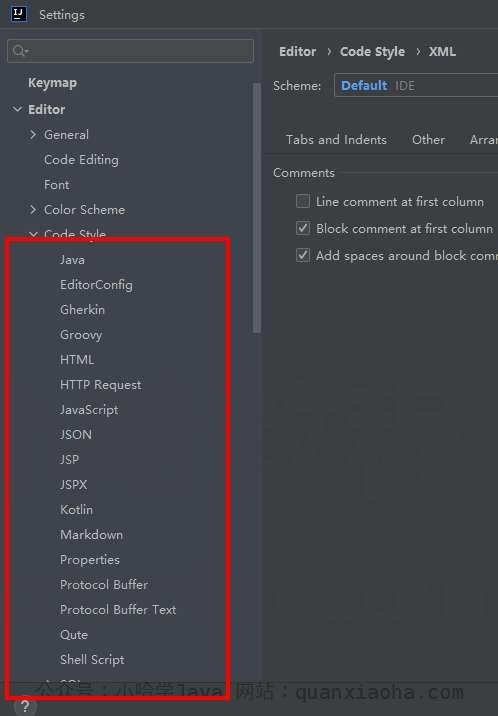
Task: Expand the General settings node
Action: point(33,134)
